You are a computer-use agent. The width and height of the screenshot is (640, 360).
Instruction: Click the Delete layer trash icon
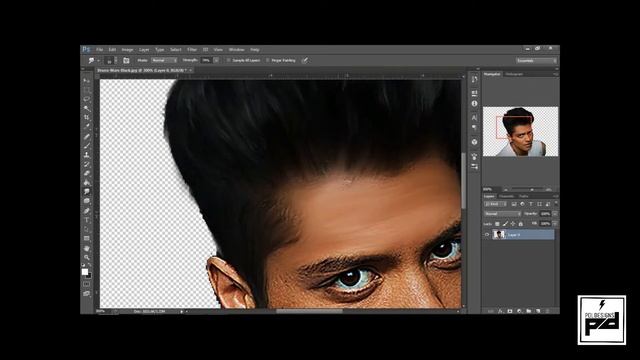[548, 311]
